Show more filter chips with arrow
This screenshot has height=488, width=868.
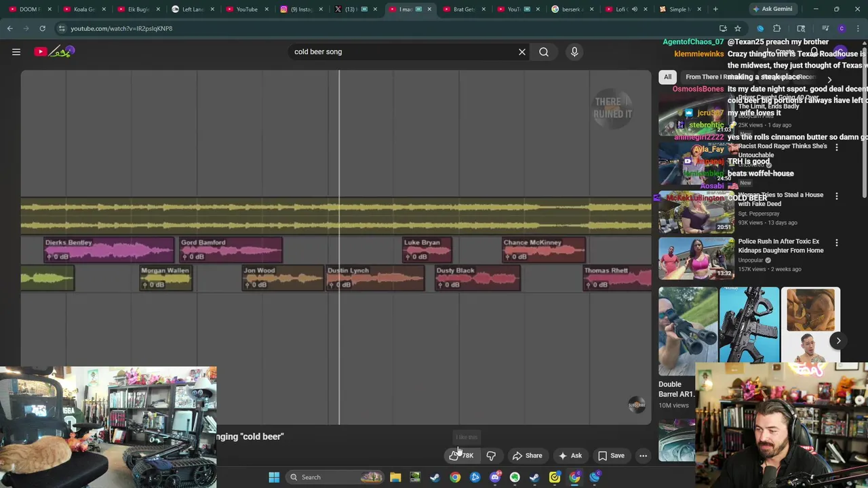coord(829,80)
